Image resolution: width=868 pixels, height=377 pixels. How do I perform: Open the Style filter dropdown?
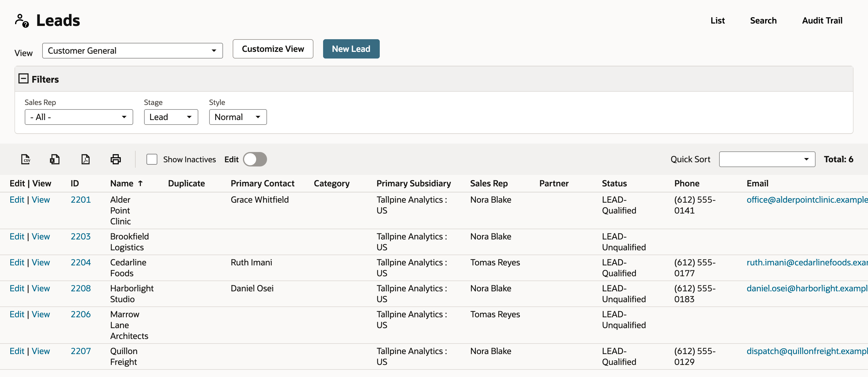point(238,117)
